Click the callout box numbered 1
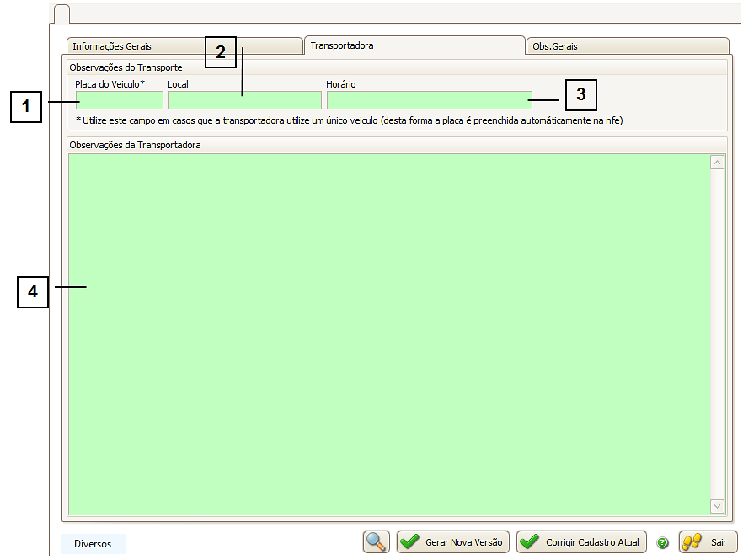 coord(26,107)
